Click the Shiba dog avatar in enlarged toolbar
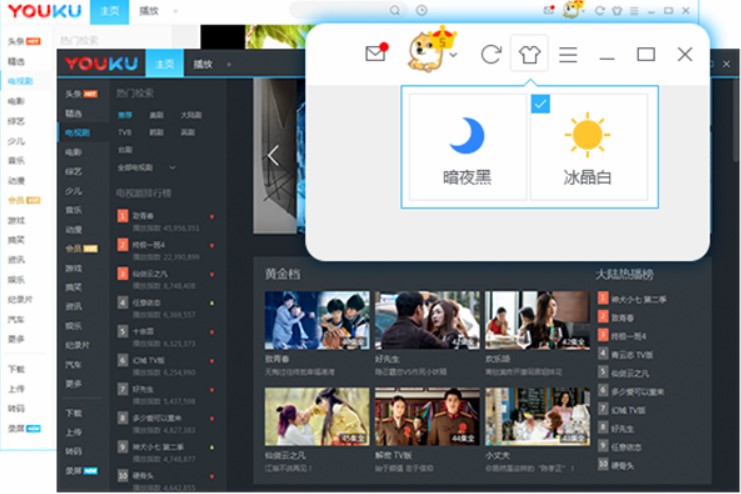Screen dimensions: 741x494 [427, 52]
